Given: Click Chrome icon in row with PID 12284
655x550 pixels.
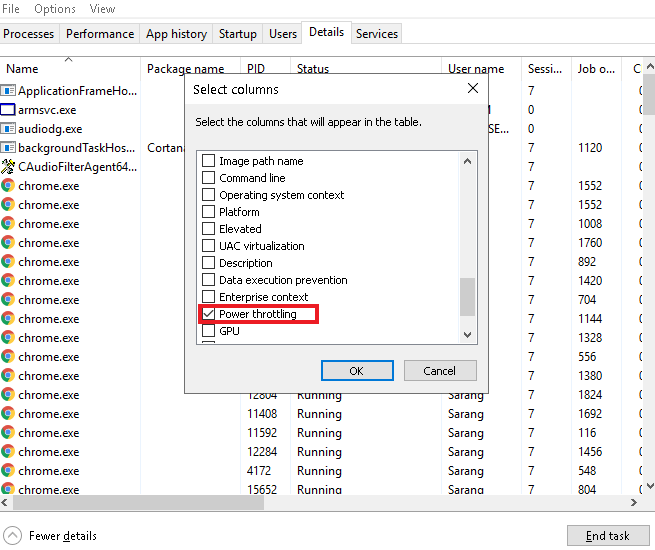Looking at the screenshot, I should pyautogui.click(x=8, y=451).
